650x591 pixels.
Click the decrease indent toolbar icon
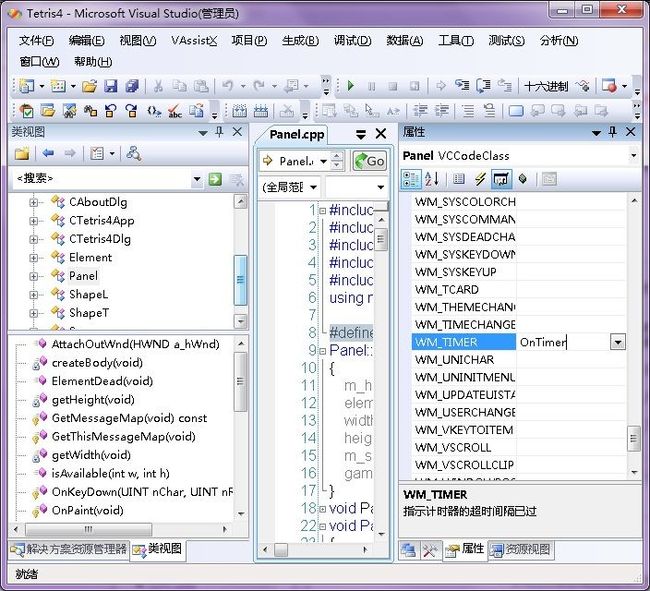click(x=420, y=111)
